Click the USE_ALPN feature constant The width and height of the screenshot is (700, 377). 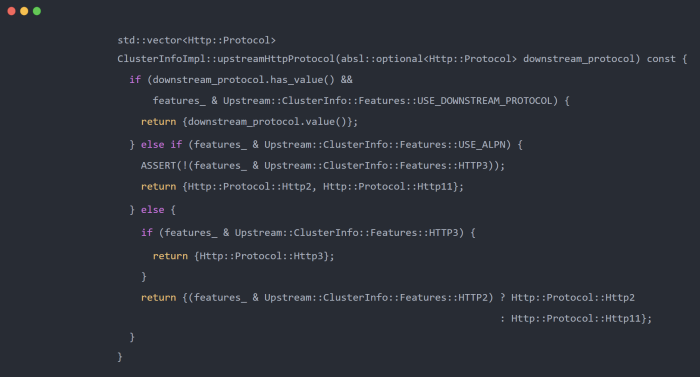coord(482,145)
